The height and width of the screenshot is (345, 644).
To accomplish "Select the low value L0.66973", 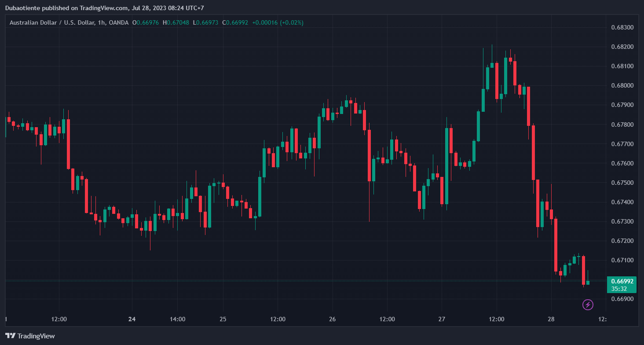I will [206, 22].
